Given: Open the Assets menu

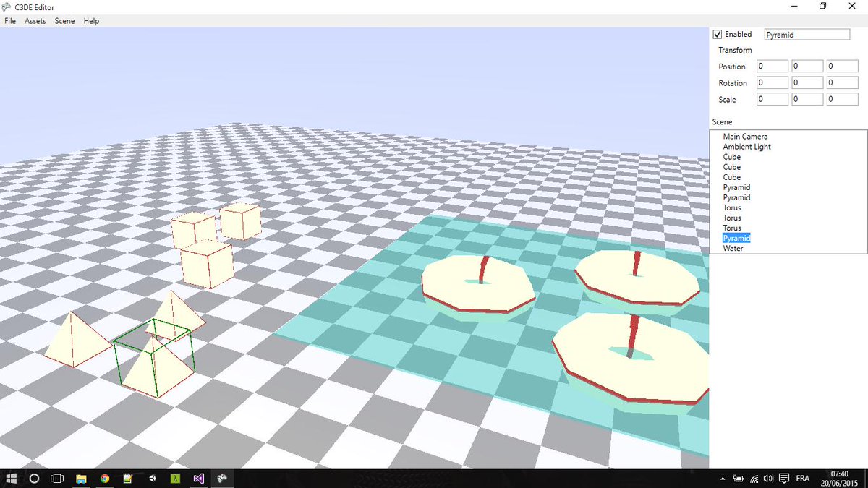Looking at the screenshot, I should point(35,21).
